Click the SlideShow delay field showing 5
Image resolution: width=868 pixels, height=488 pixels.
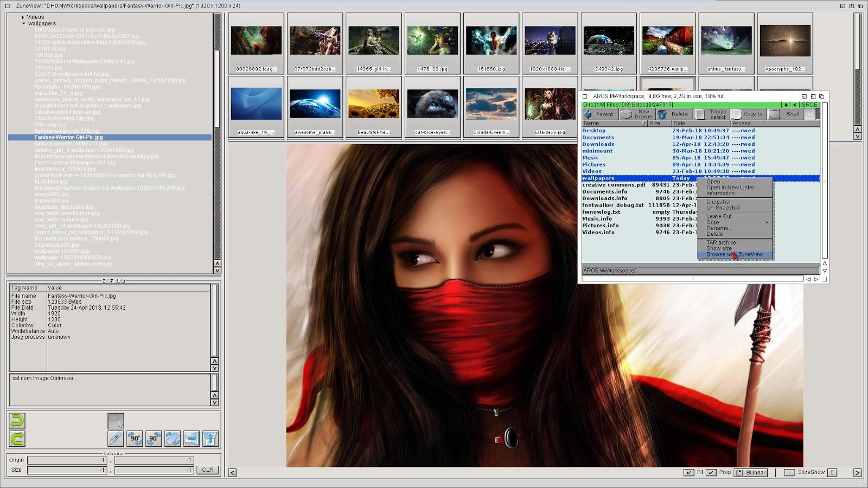832,472
